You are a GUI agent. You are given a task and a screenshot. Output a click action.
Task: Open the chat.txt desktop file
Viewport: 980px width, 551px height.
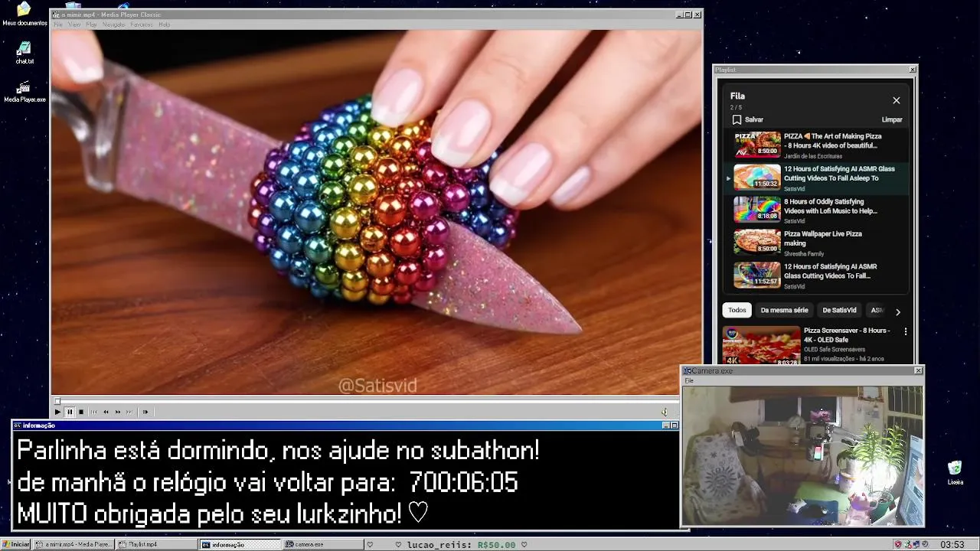[x=24, y=53]
